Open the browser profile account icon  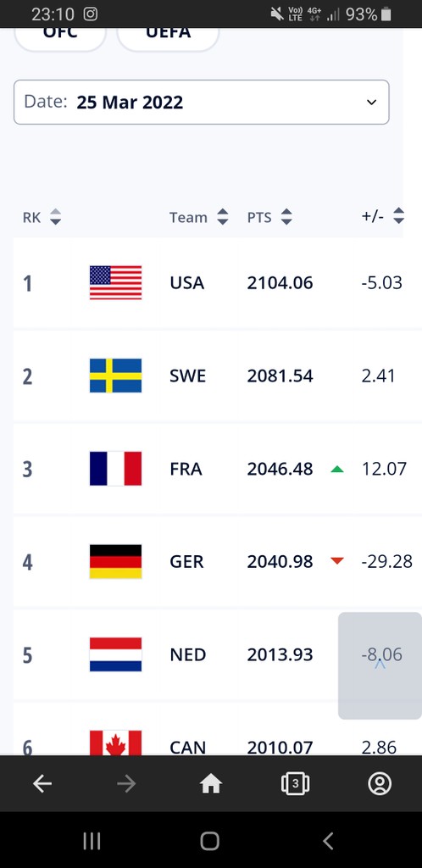point(380,783)
